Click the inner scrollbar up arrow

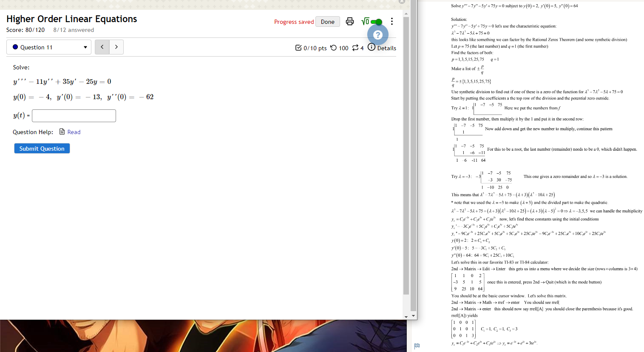[x=406, y=14]
